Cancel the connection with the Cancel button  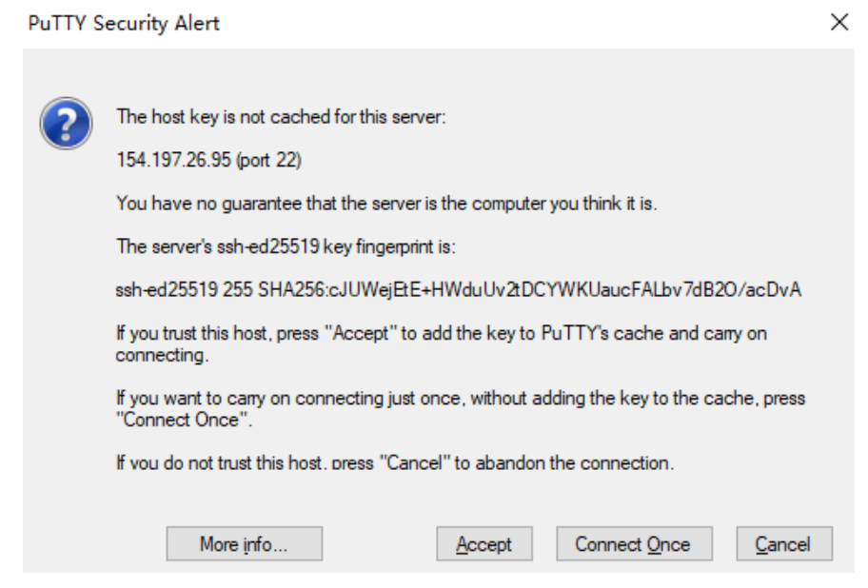pyautogui.click(x=784, y=543)
